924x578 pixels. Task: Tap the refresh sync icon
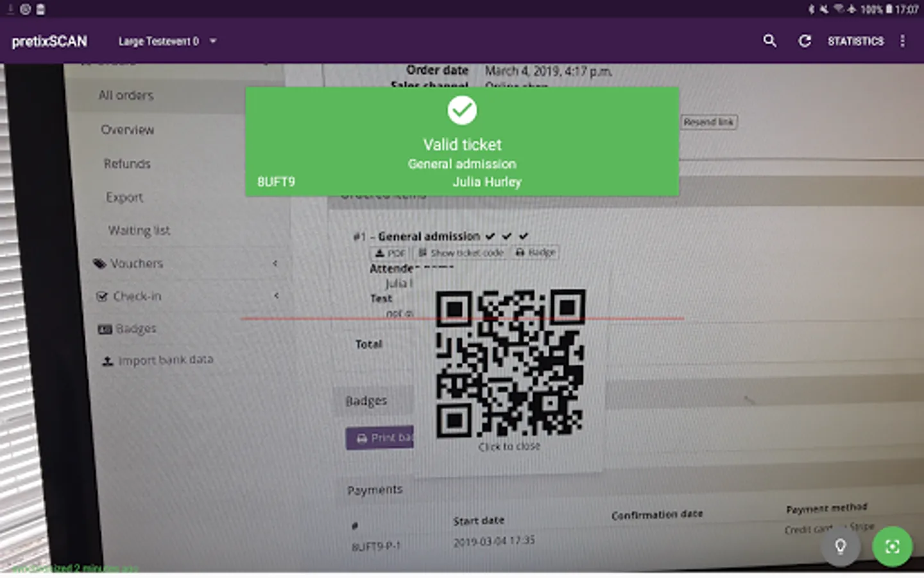click(805, 41)
